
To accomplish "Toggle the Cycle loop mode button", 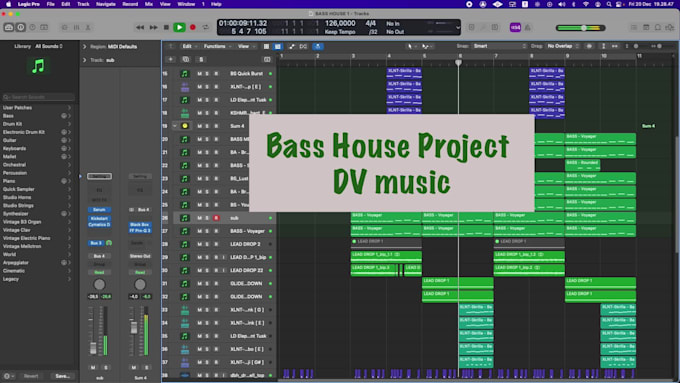I will click(206, 27).
